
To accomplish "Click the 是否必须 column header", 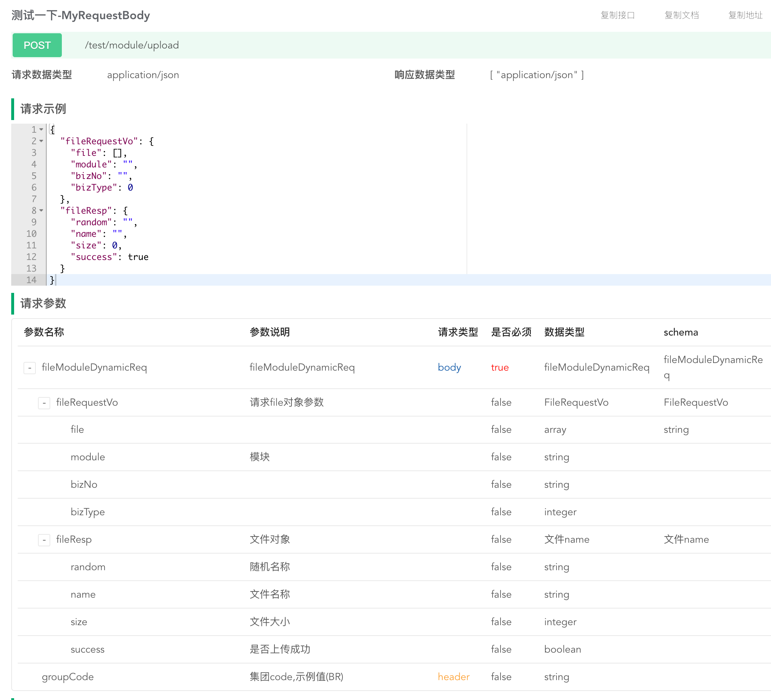I will pos(511,332).
